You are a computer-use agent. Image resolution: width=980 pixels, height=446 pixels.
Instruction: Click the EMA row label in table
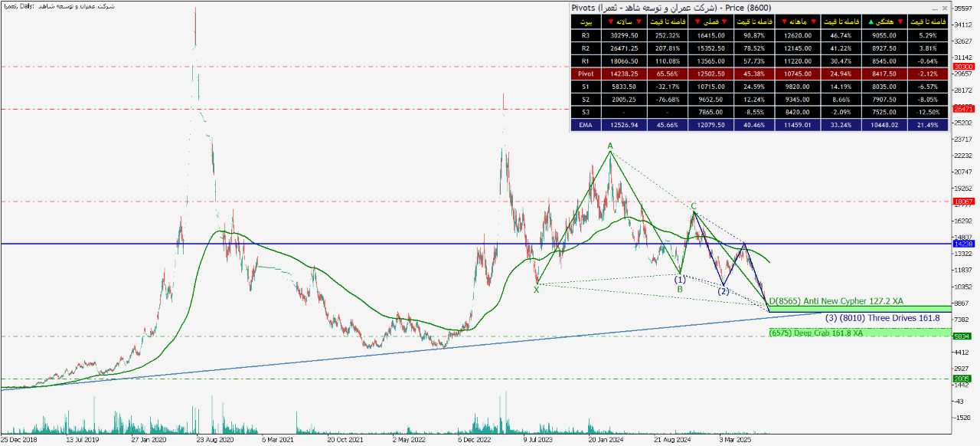point(585,124)
